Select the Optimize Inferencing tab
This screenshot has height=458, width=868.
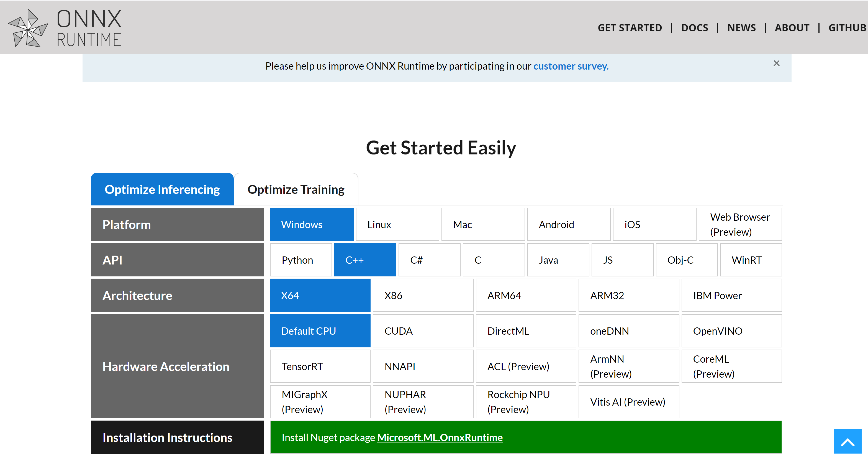coord(162,190)
